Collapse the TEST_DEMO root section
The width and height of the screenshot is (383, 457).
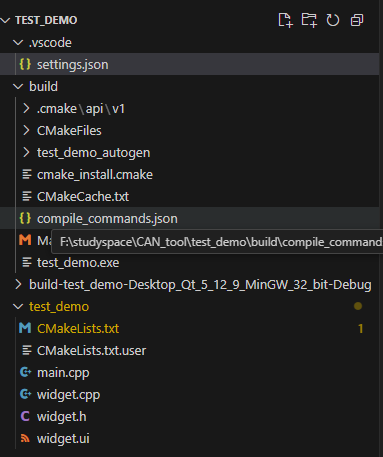coord(5,20)
